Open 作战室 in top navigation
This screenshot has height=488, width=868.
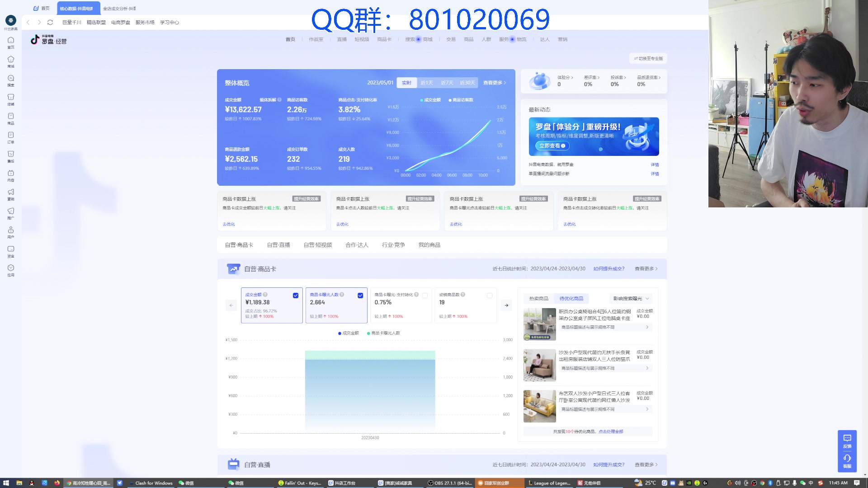(316, 39)
